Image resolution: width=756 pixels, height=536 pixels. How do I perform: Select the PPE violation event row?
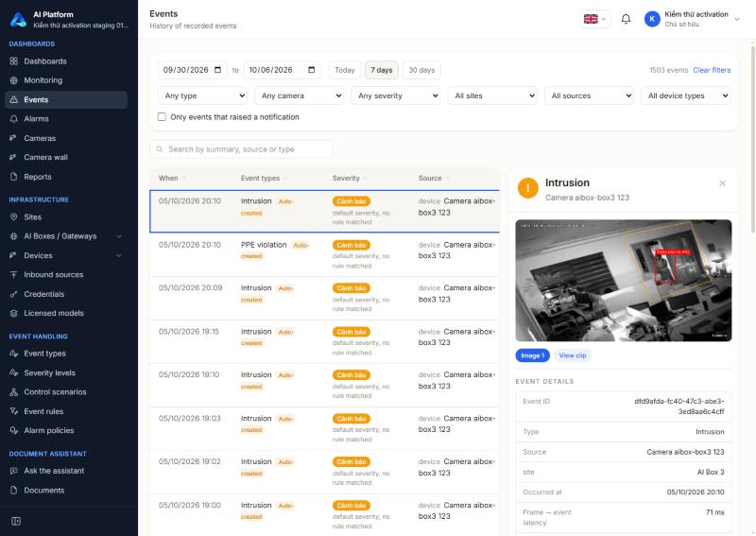tap(324, 254)
